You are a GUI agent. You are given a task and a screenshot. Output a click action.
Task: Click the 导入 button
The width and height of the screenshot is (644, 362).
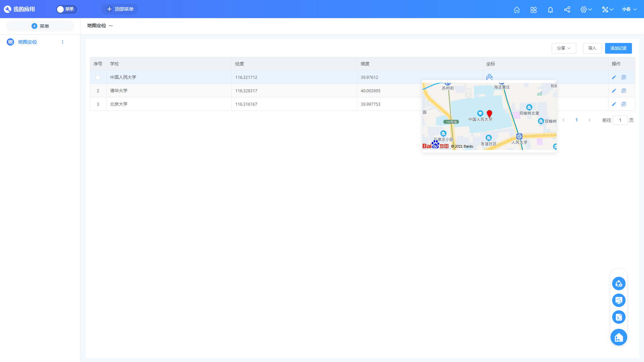[x=592, y=48]
